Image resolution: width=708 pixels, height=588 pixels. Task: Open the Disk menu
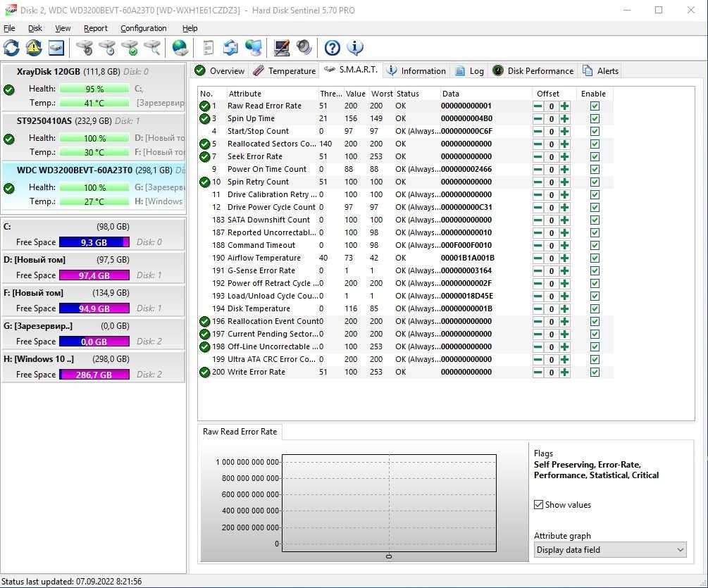coord(35,28)
